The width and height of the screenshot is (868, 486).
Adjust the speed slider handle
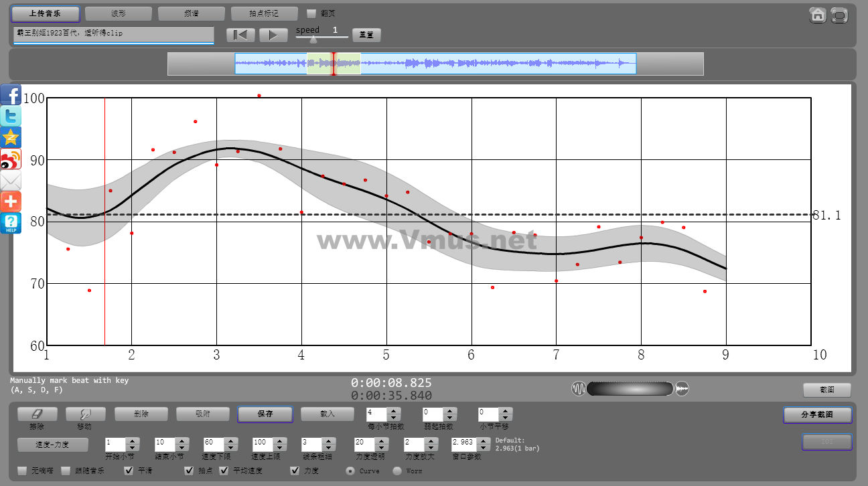313,39
